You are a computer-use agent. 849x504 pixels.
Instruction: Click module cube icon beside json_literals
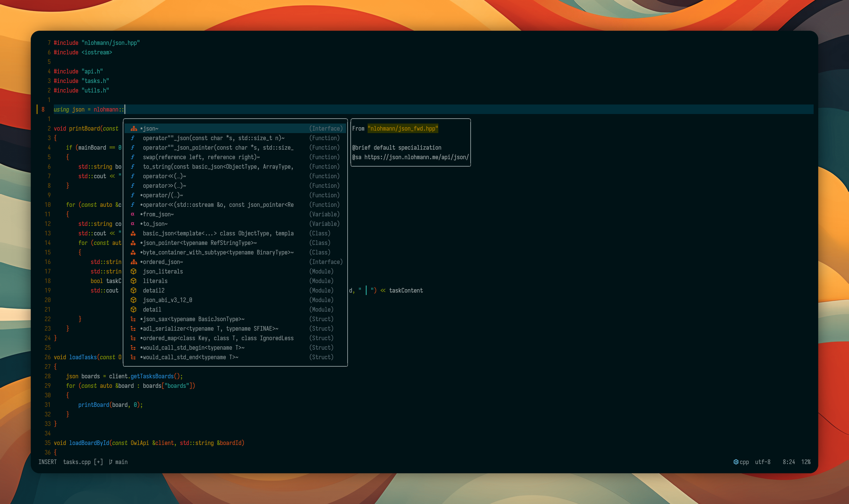click(134, 271)
